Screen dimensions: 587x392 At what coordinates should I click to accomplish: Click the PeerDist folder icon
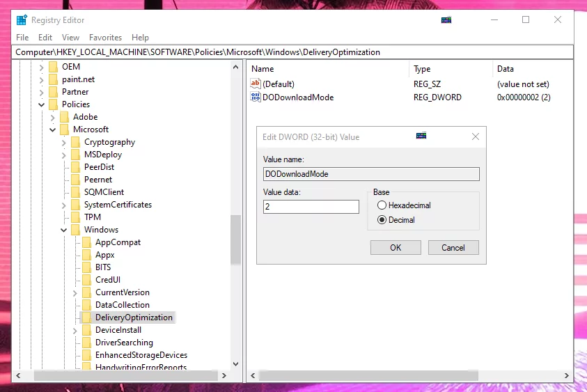point(76,167)
